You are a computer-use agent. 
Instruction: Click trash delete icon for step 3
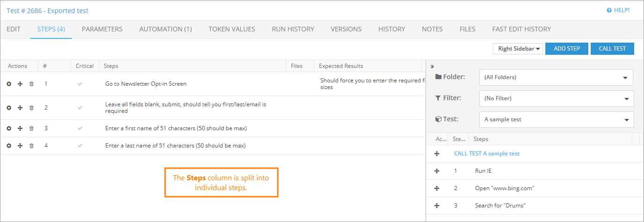tap(31, 128)
